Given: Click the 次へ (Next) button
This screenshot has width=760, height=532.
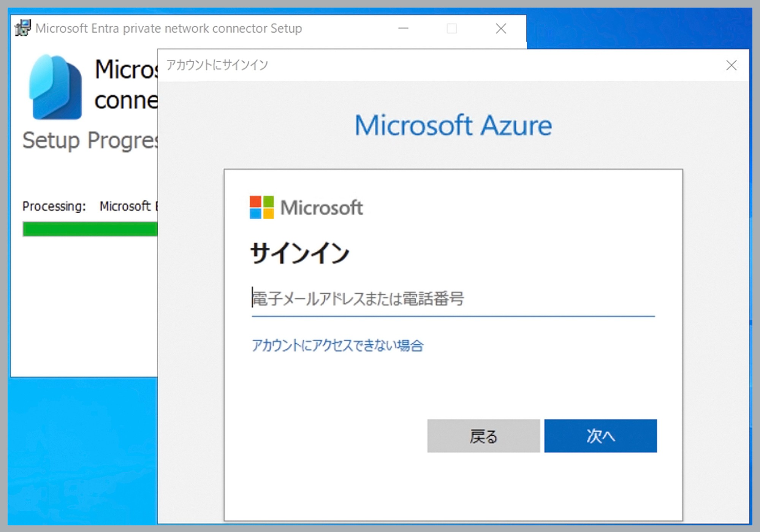Looking at the screenshot, I should point(600,436).
